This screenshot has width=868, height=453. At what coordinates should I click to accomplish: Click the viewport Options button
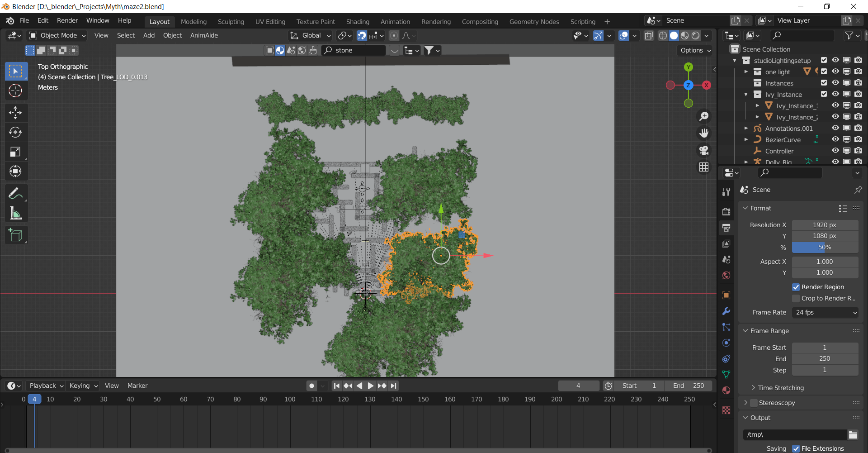tap(695, 50)
